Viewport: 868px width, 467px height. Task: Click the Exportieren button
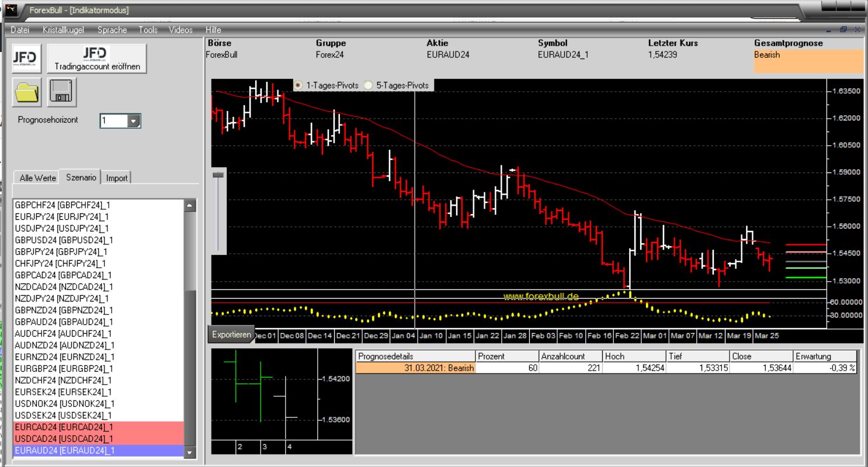click(231, 335)
